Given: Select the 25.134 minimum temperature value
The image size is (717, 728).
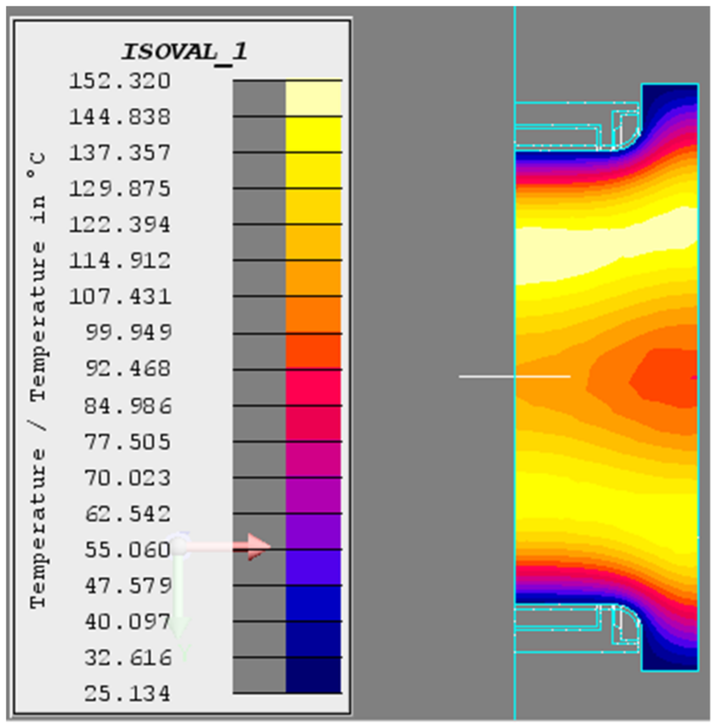Looking at the screenshot, I should 128,693.
